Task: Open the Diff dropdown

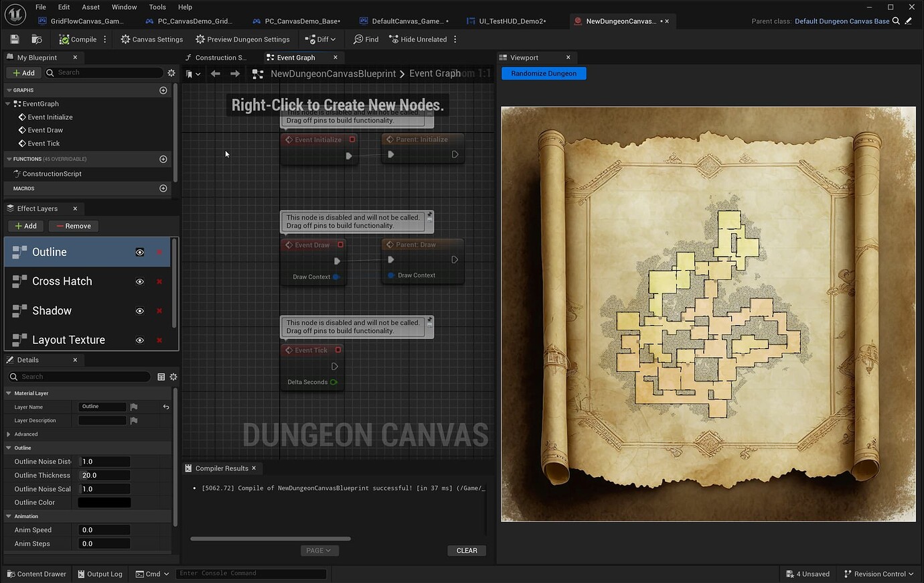Action: click(320, 39)
